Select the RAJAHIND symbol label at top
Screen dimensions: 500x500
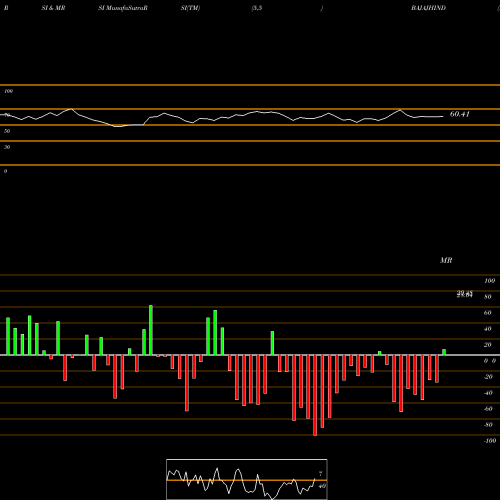pos(428,8)
